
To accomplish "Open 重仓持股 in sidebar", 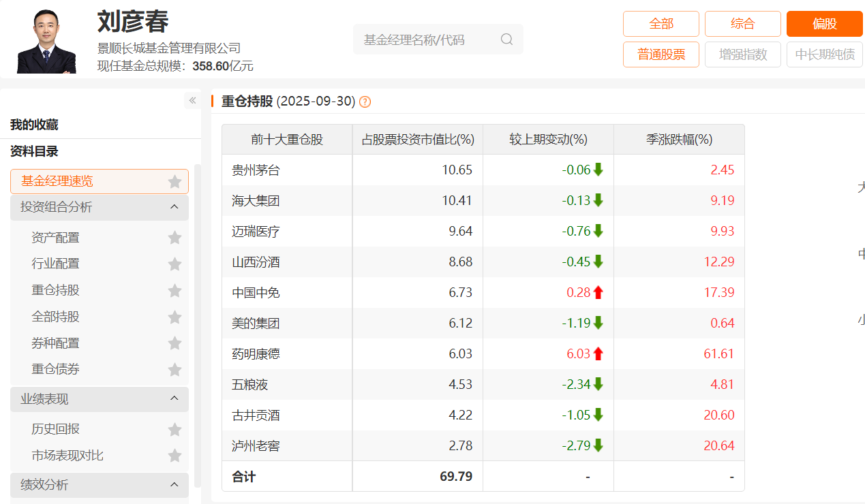I will [x=55, y=290].
